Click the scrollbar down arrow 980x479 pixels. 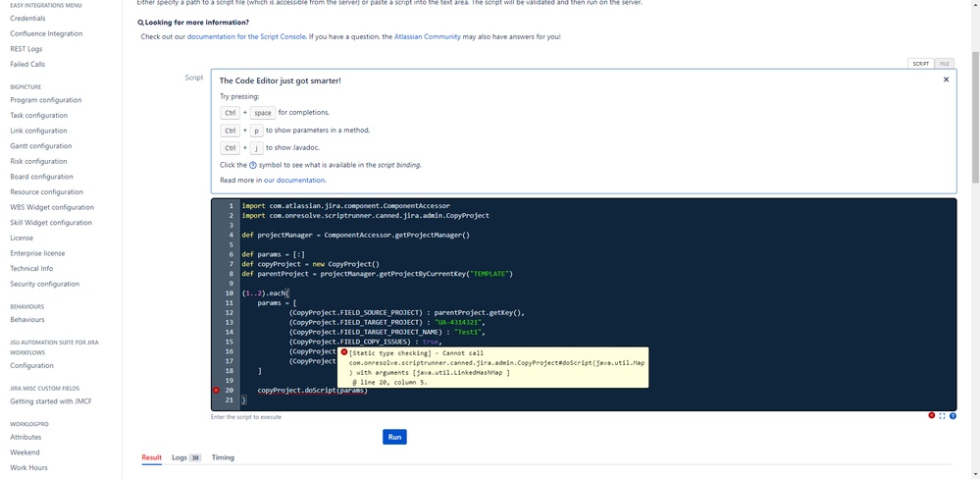pyautogui.click(x=976, y=475)
